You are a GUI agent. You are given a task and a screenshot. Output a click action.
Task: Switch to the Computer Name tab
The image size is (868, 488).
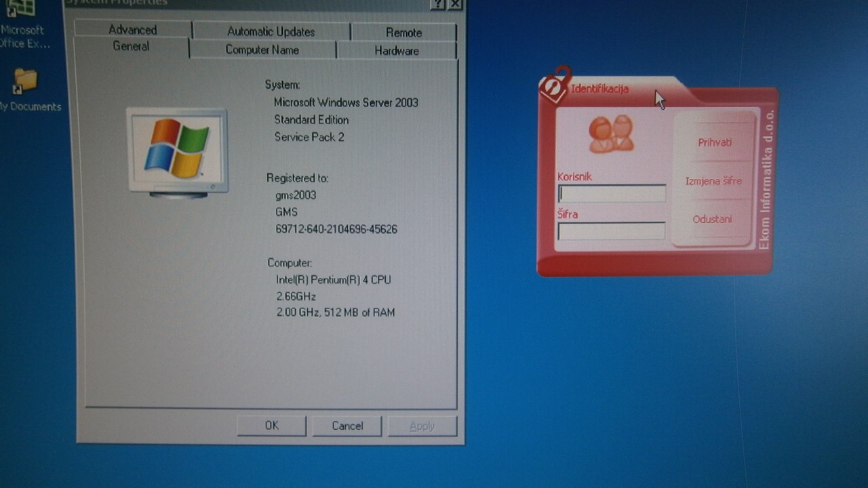pyautogui.click(x=262, y=50)
